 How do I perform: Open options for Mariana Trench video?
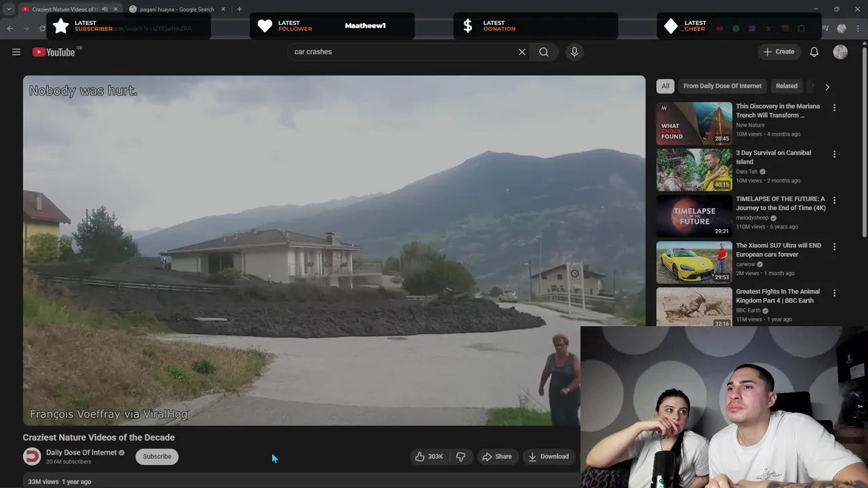[834, 108]
